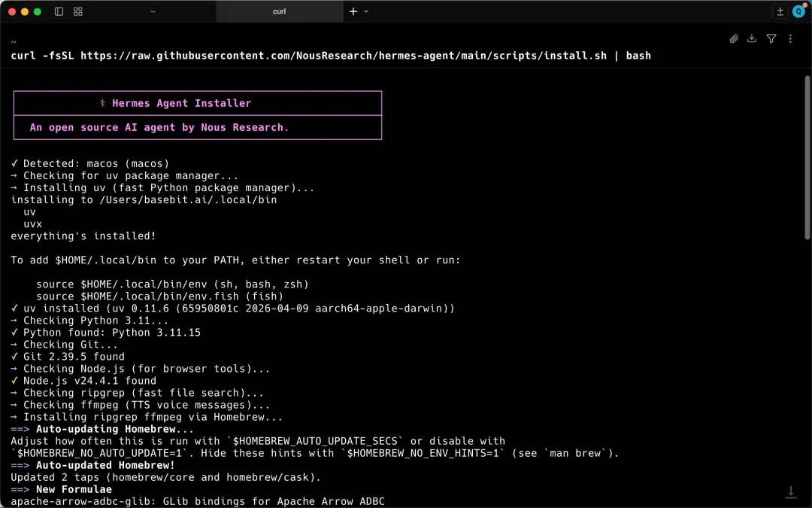Open the vertical three-dot block menu
This screenshot has height=508, width=812.
pyautogui.click(x=790, y=38)
